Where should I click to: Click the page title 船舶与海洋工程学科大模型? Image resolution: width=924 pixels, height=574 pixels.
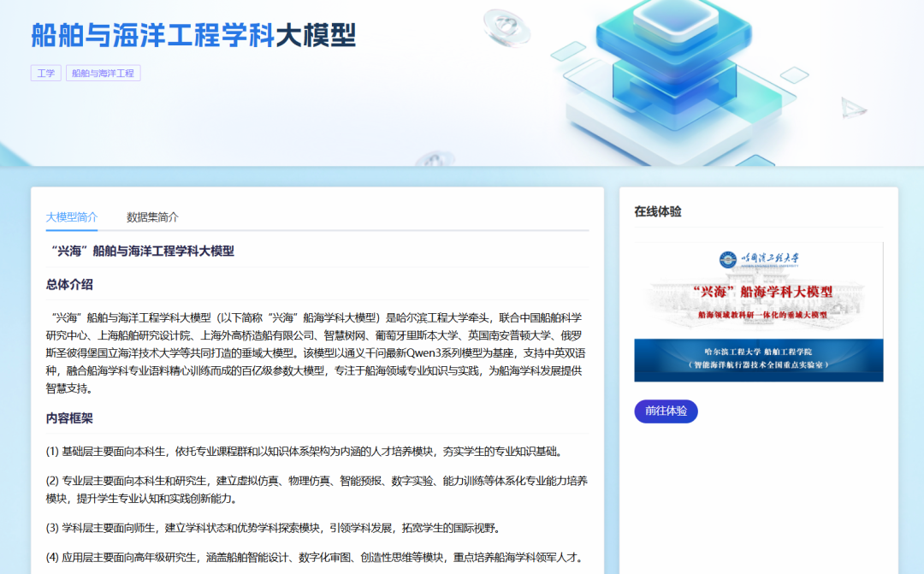click(192, 34)
